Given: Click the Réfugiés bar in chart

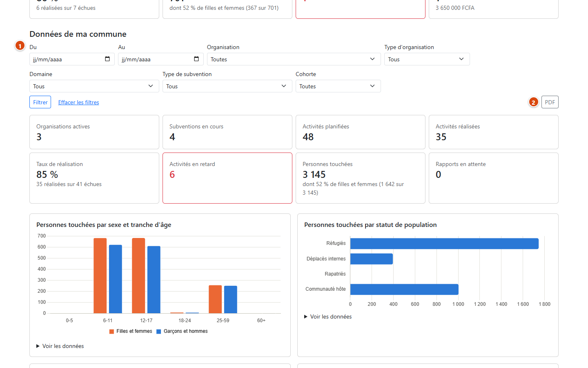Looking at the screenshot, I should click(x=444, y=244).
